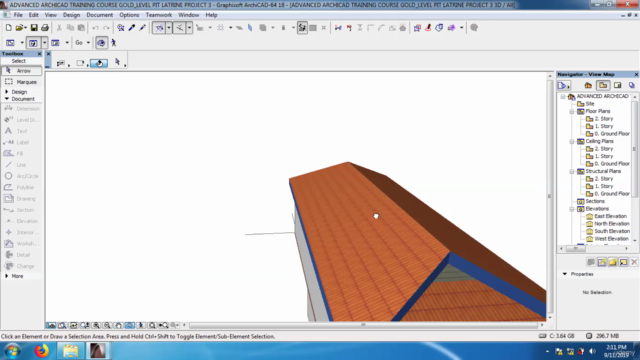Select the Pick Up Parameters eyedropper icon
Image resolution: width=640 pixels, height=360 pixels.
(x=131, y=28)
